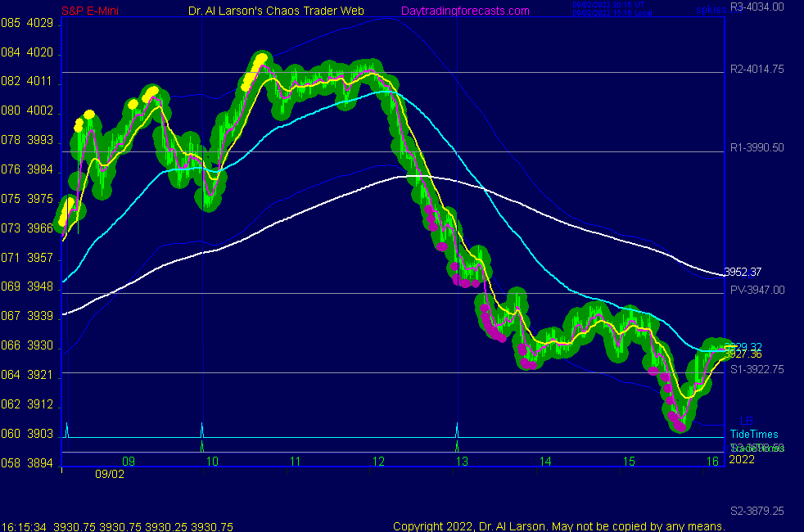Click the 2022 year label
The height and width of the screenshot is (532, 804).
742,459
